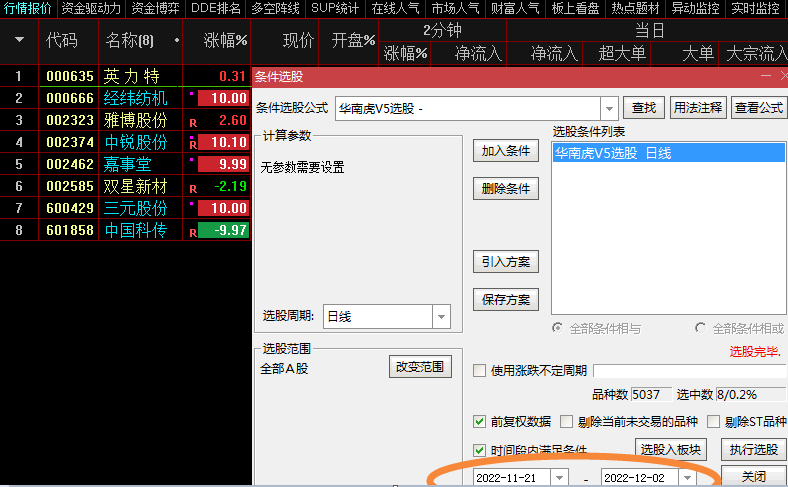Open the 2022-11-21 start date dropdown

(x=559, y=477)
